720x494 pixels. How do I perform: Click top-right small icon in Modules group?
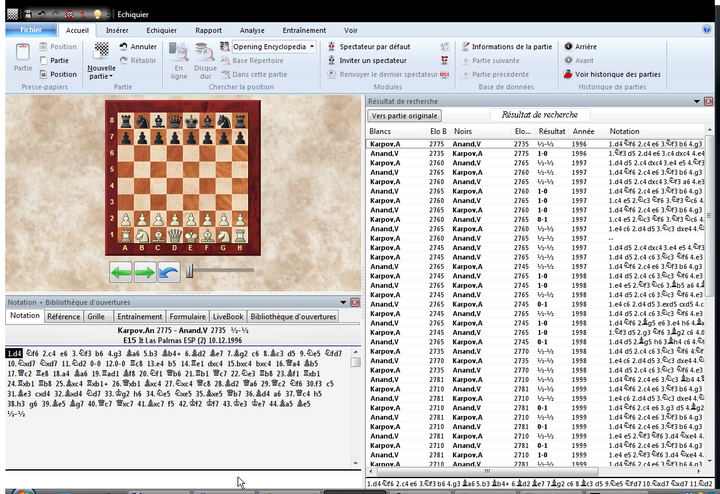444,46
